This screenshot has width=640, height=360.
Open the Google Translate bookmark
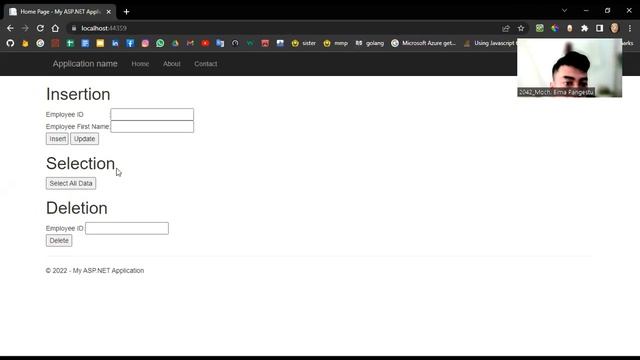[220, 43]
